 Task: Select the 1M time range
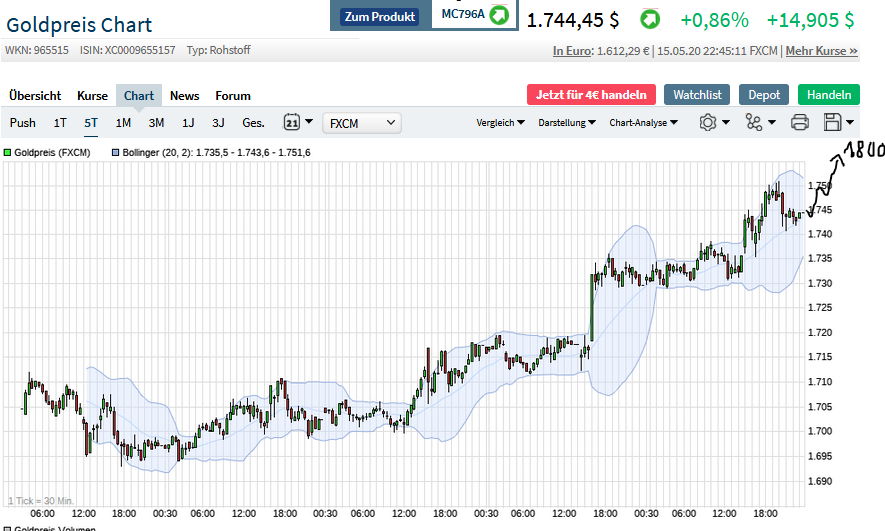click(x=123, y=123)
